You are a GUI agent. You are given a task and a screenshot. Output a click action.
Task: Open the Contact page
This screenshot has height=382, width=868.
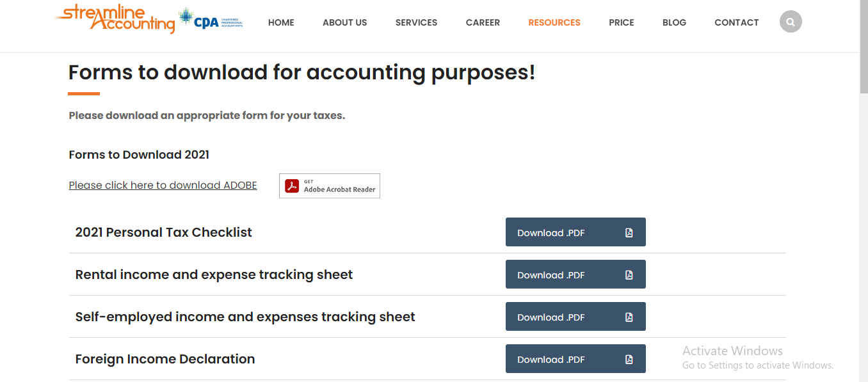tap(736, 22)
